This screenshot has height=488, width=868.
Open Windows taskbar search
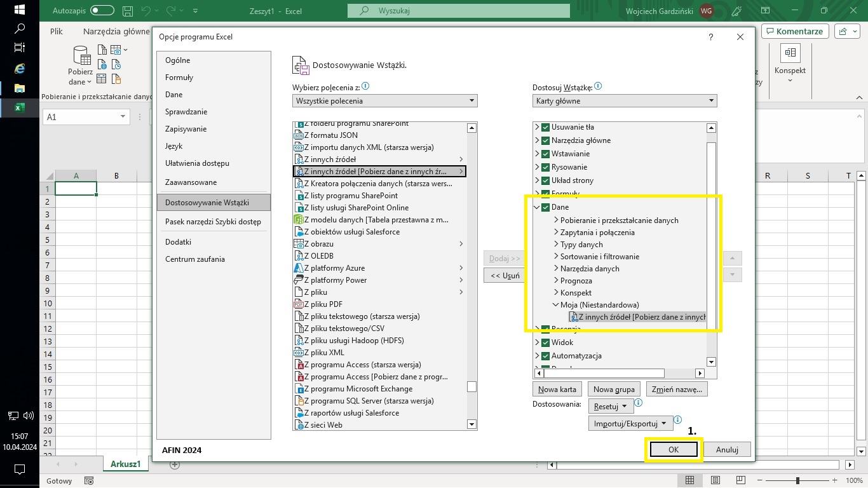(x=19, y=29)
